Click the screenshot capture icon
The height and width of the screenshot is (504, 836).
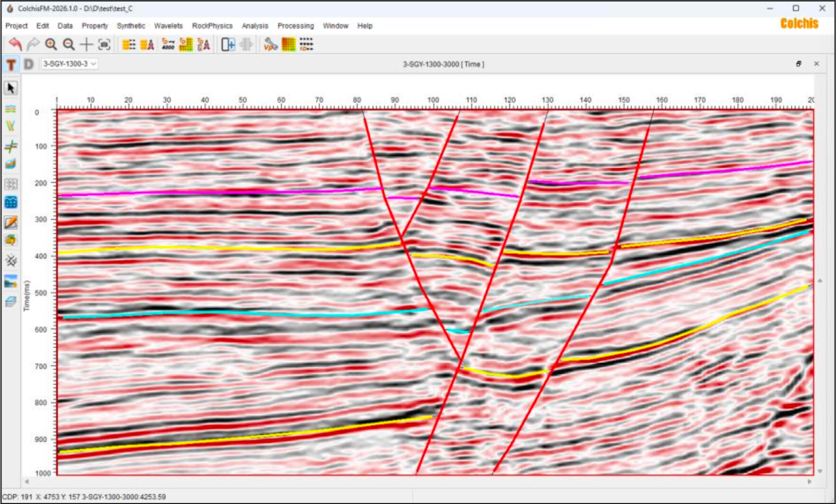[104, 45]
